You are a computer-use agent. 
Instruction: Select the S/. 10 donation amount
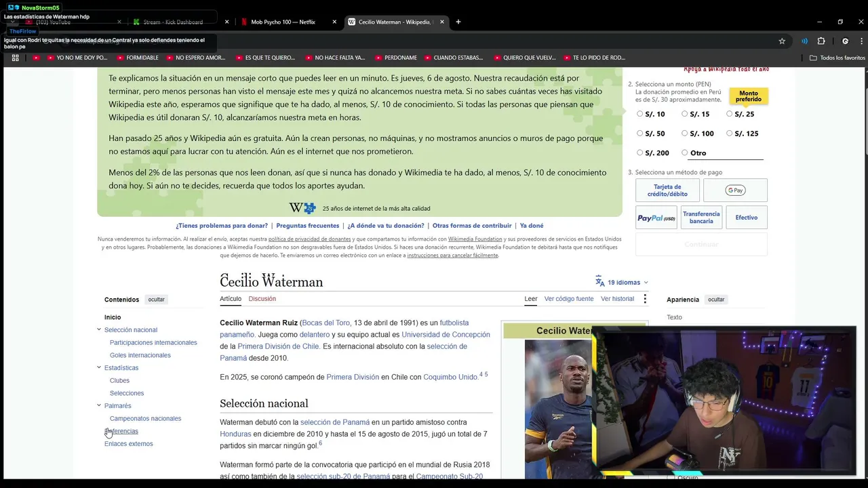pos(639,114)
